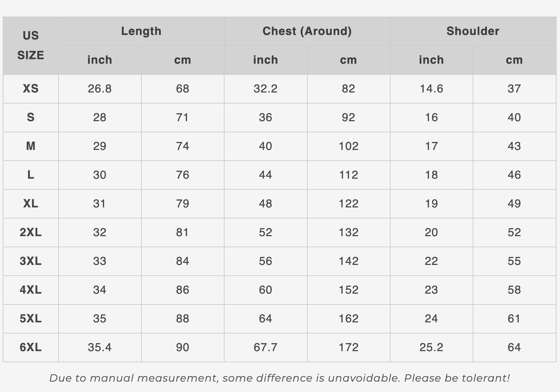Select the 3XL size row label
560x392 pixels.
30,261
